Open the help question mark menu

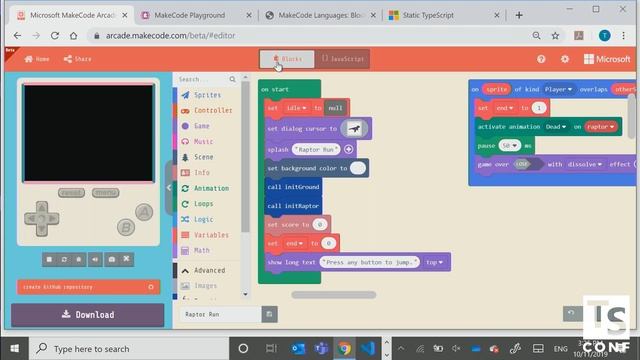(541, 59)
